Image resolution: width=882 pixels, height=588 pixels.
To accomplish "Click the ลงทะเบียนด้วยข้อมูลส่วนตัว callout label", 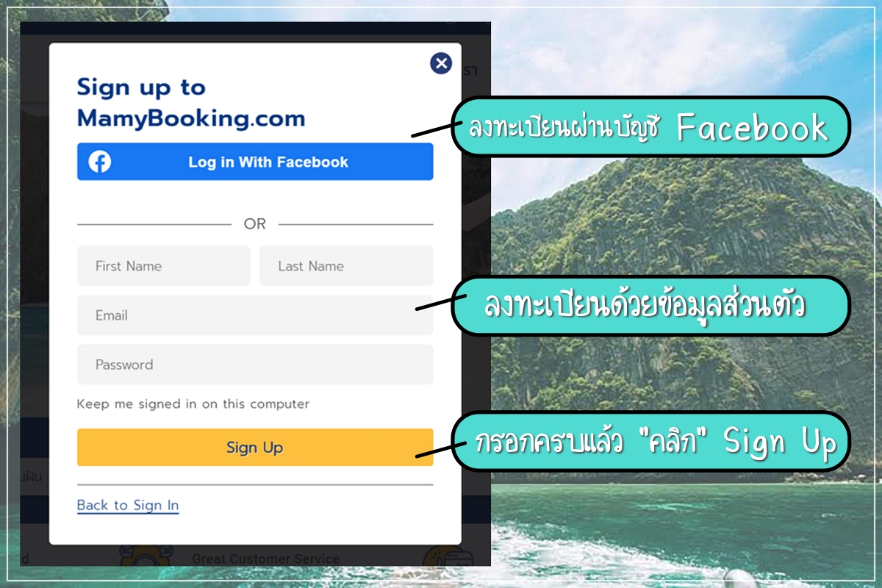I will coord(650,306).
